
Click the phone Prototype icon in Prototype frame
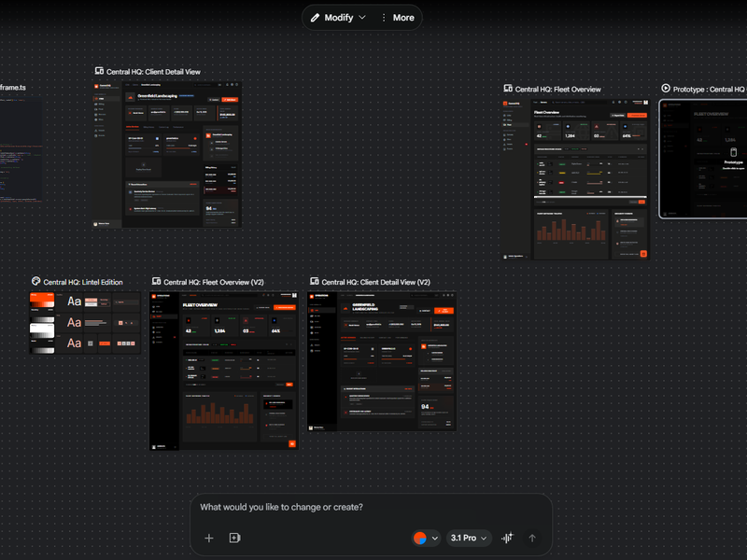pos(734,152)
